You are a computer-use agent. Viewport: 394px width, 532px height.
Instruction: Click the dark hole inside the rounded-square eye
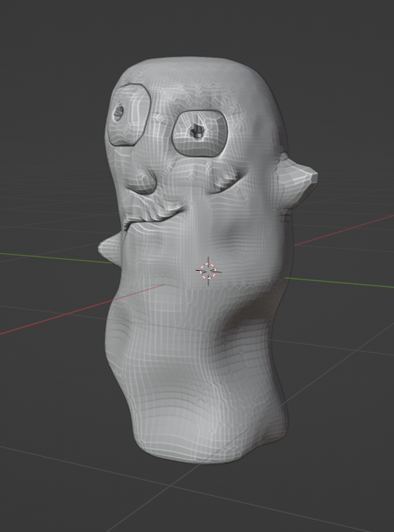click(x=197, y=130)
